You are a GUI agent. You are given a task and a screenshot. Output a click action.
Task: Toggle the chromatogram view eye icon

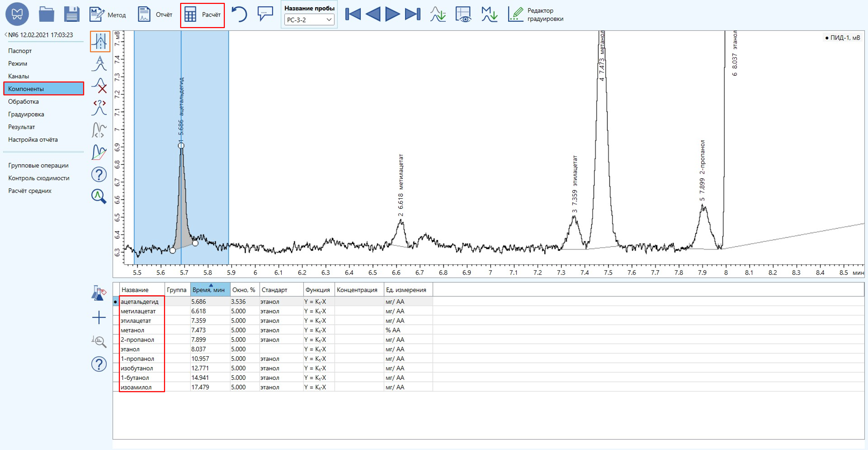click(x=463, y=15)
